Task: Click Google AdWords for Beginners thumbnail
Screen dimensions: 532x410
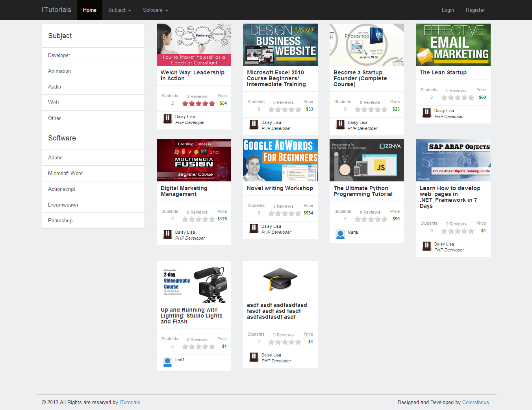Action: pyautogui.click(x=280, y=160)
